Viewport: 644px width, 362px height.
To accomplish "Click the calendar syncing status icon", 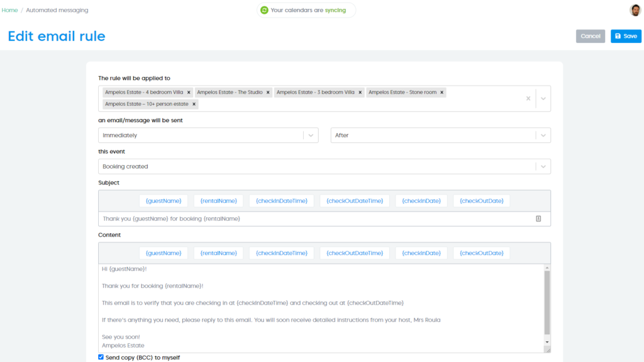I will click(265, 10).
